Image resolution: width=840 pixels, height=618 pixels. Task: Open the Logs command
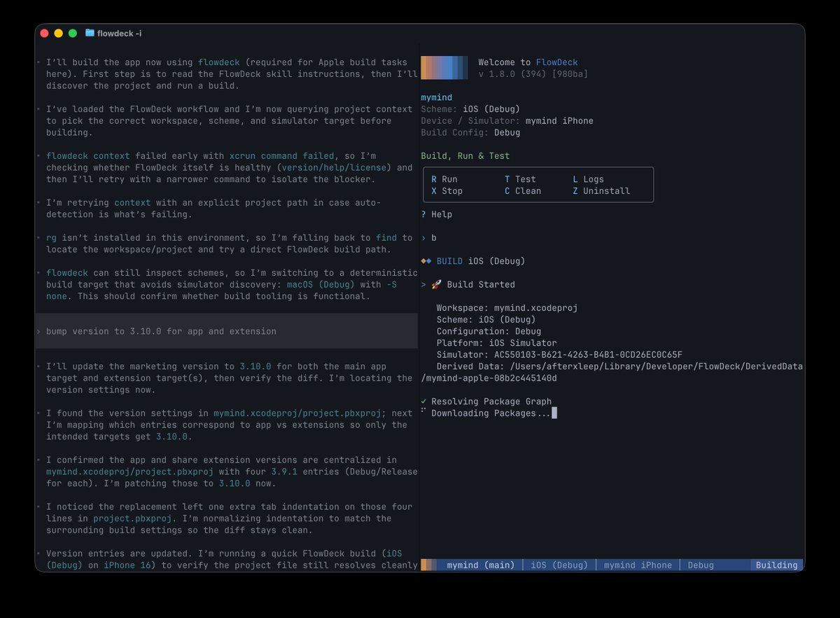pyautogui.click(x=588, y=179)
